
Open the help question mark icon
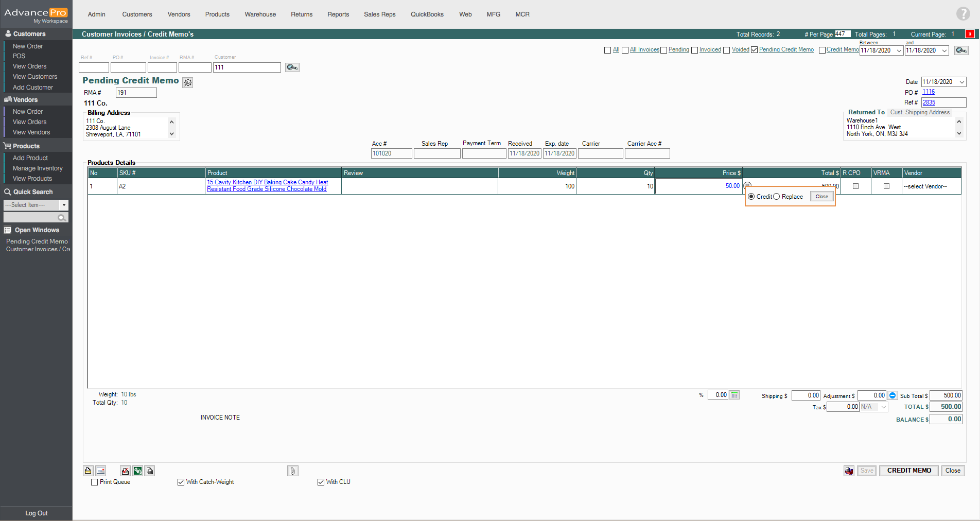[962, 14]
